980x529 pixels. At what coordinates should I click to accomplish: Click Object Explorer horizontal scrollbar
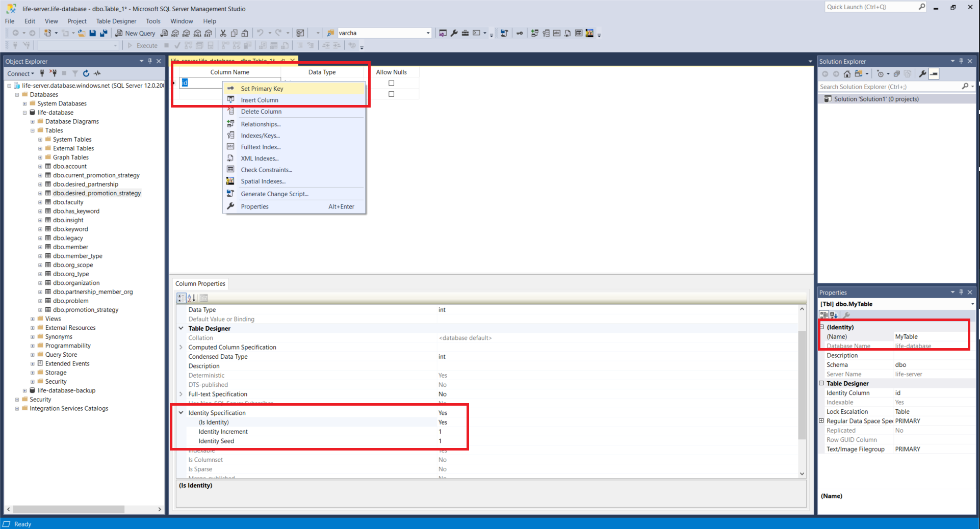coord(69,509)
